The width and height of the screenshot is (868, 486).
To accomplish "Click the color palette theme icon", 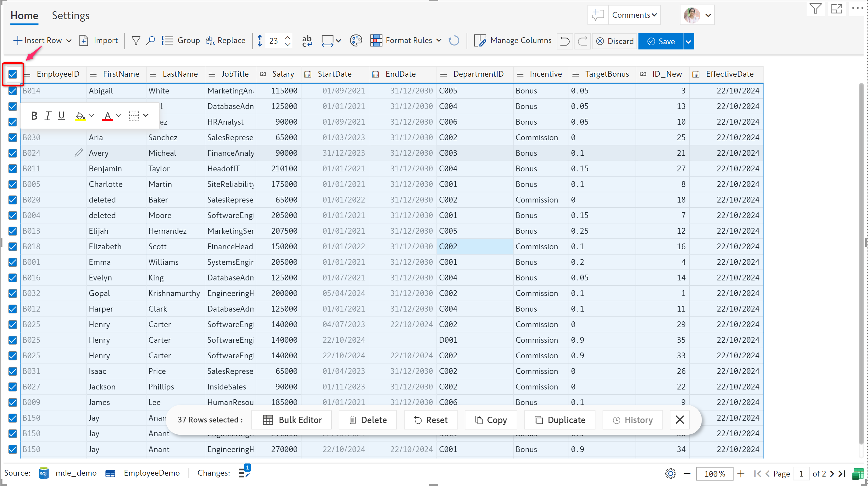I will [x=356, y=41].
